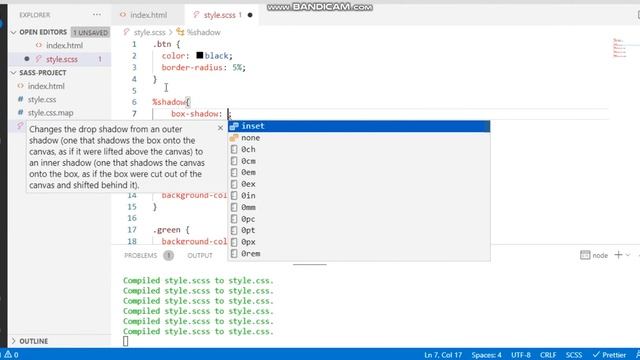Click Ln 7, Col 17 cursor position

point(443,355)
